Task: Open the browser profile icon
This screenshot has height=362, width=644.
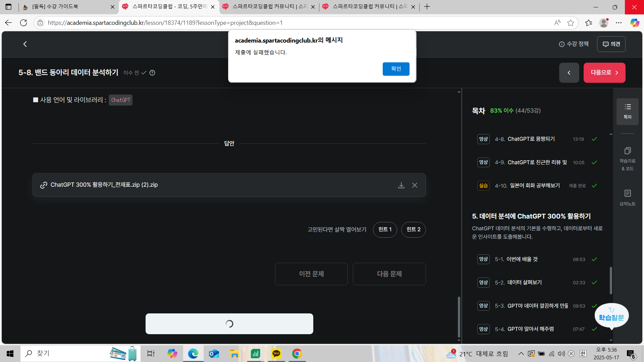Action: (x=604, y=22)
